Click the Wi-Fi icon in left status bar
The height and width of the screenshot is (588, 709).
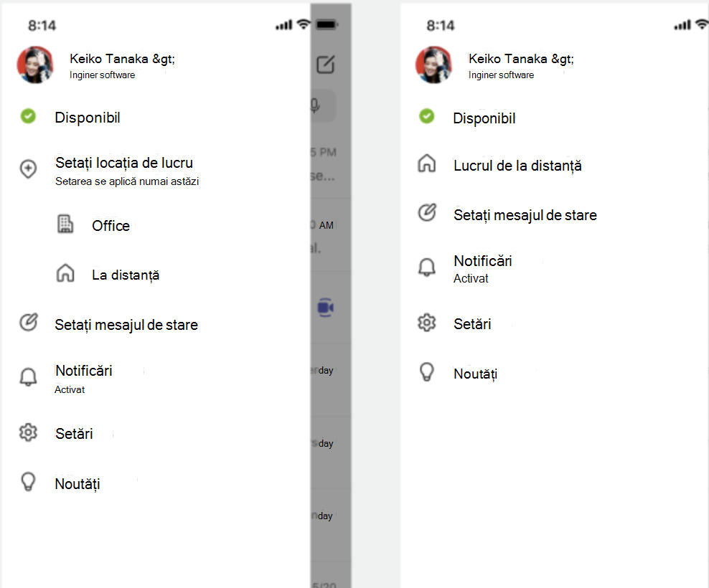[x=304, y=24]
